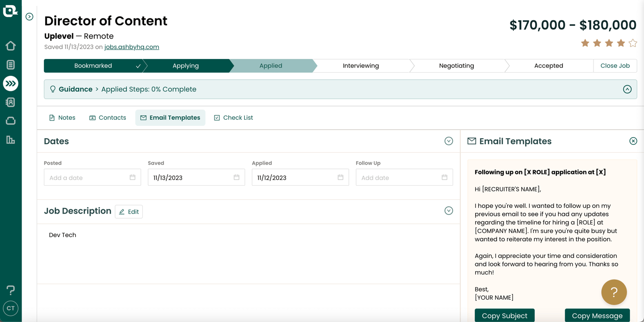This screenshot has height=322, width=644.
Task: Open the Home icon in the sidebar
Action: pyautogui.click(x=10, y=46)
